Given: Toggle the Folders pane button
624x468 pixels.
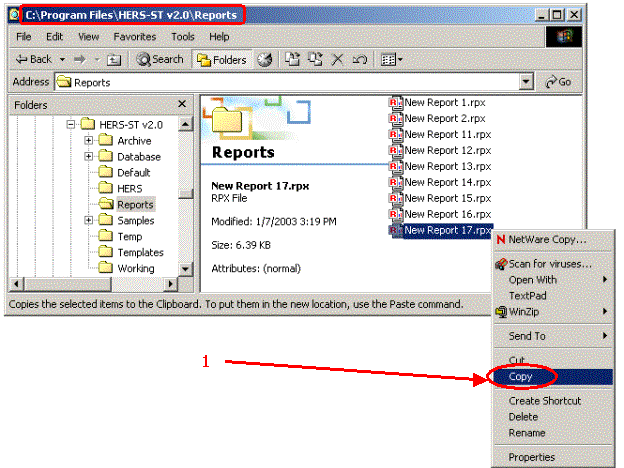Looking at the screenshot, I should [222, 60].
